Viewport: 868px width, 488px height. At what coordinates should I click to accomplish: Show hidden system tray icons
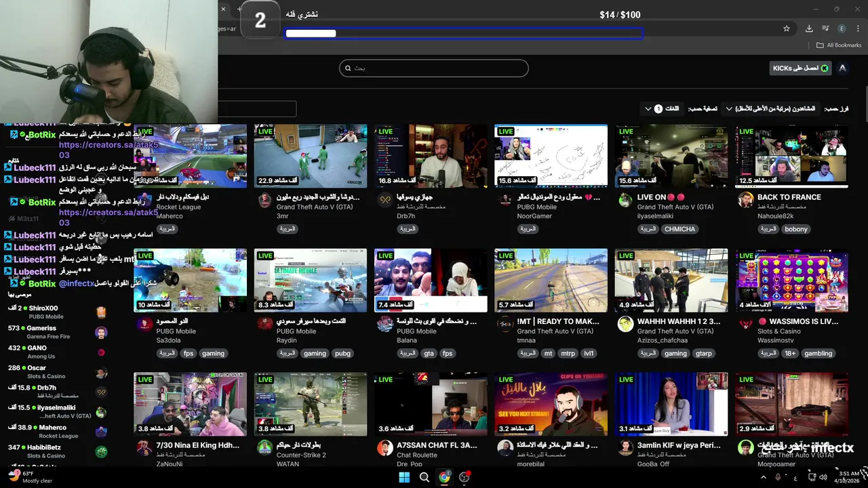[763, 477]
